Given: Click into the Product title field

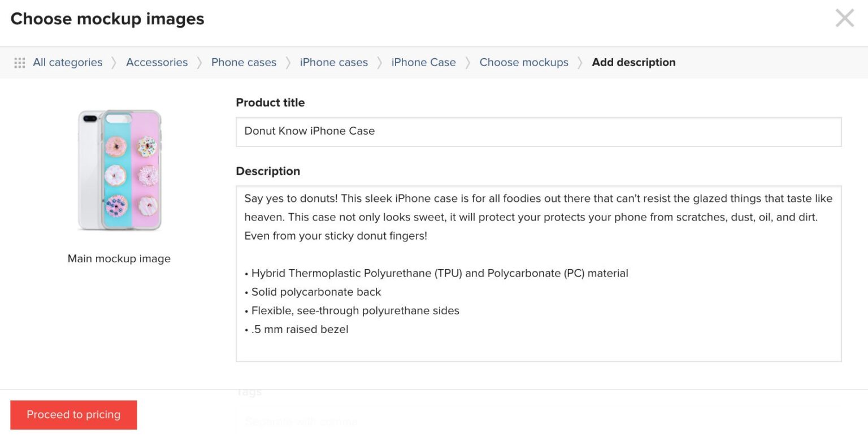Looking at the screenshot, I should click(537, 131).
